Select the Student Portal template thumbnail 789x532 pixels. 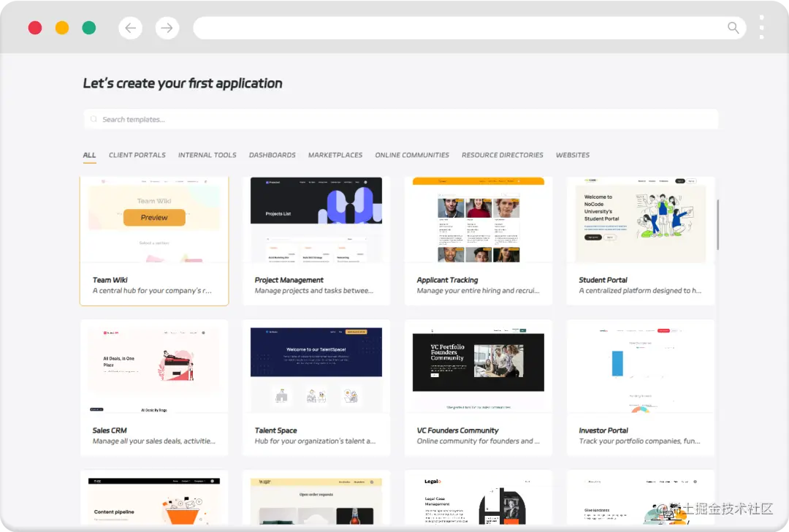[641, 219]
